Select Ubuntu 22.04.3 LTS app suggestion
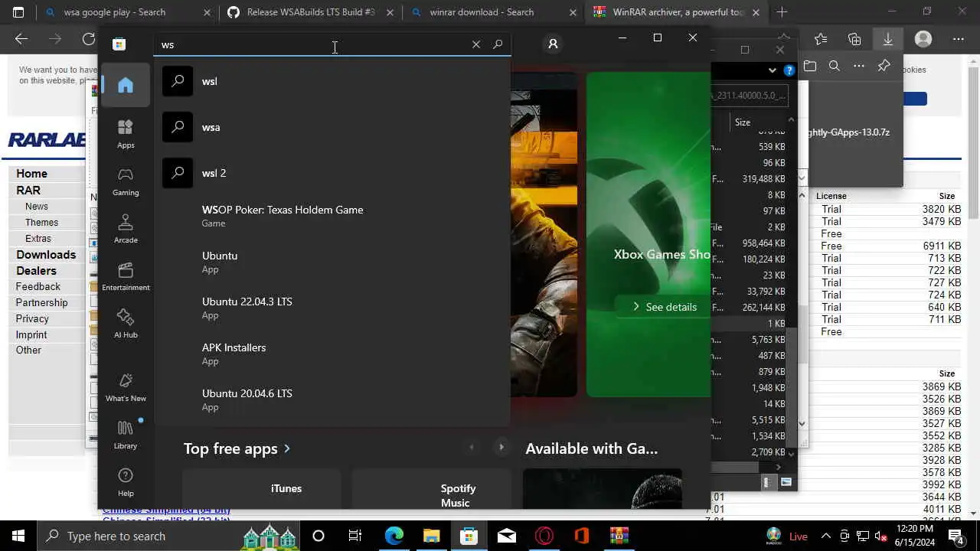Viewport: 980px width, 551px height. (x=332, y=308)
